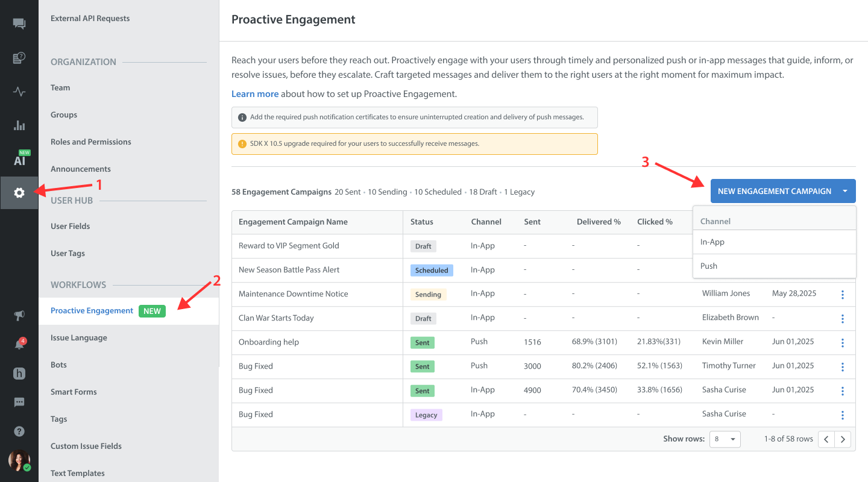Click the 1-8 of 58 rows text
This screenshot has height=482, width=868.
pos(788,439)
